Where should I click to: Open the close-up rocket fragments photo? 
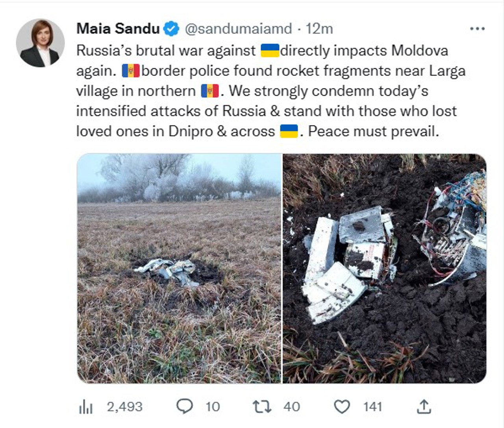[385, 268]
